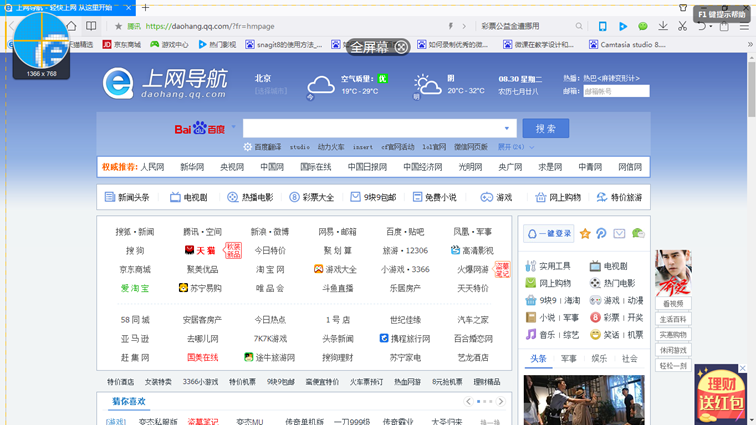Open the browser download arrow icon
756x425 pixels.
682,26
